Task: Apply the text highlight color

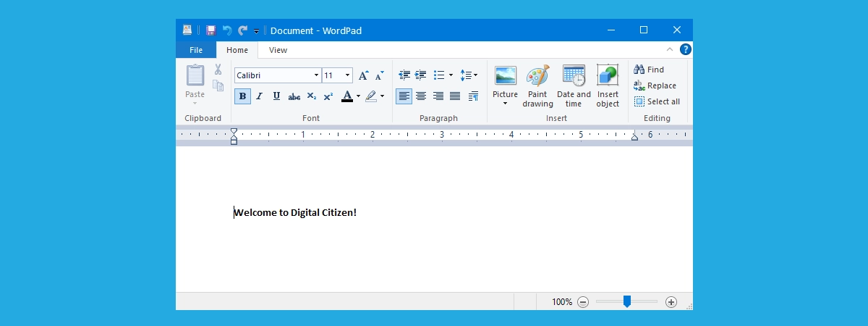Action: click(371, 96)
